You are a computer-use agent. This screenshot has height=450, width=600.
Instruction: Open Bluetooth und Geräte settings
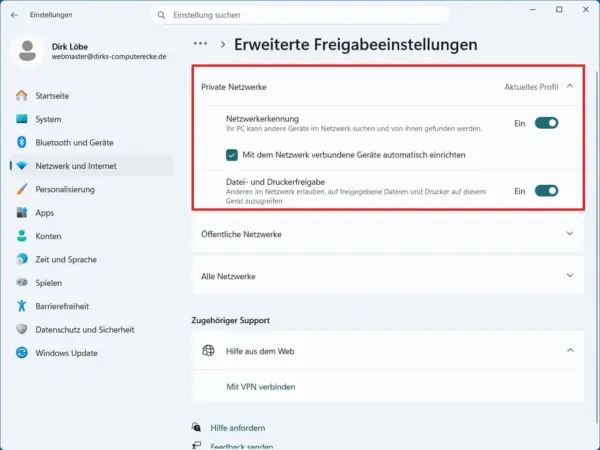[x=92, y=142]
